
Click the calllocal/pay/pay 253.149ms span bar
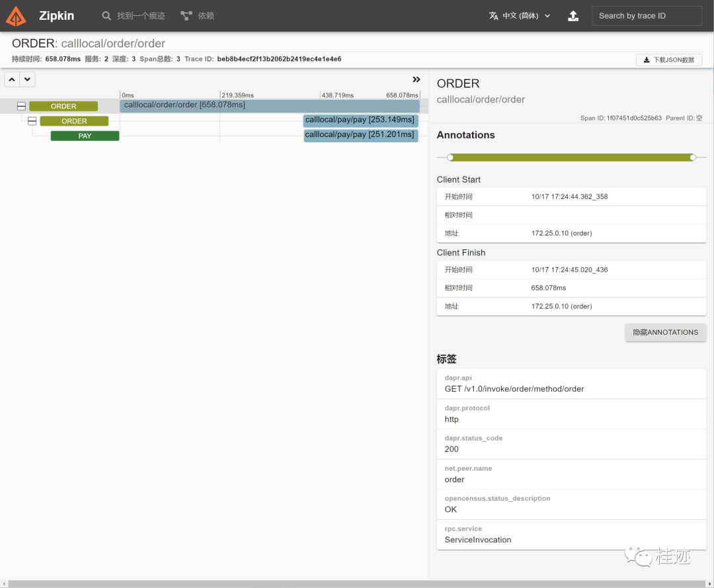pyautogui.click(x=361, y=120)
